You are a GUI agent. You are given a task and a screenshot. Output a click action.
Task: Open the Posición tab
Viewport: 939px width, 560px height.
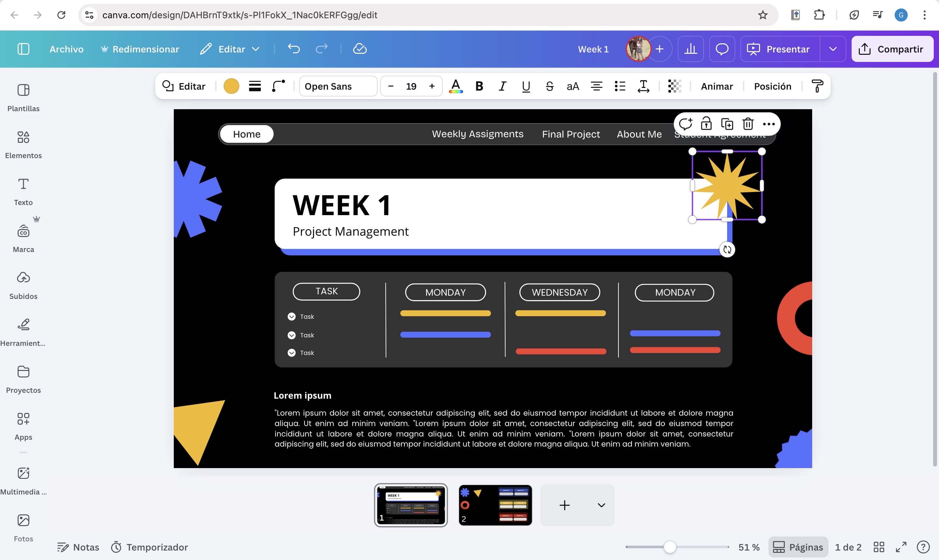tap(772, 86)
